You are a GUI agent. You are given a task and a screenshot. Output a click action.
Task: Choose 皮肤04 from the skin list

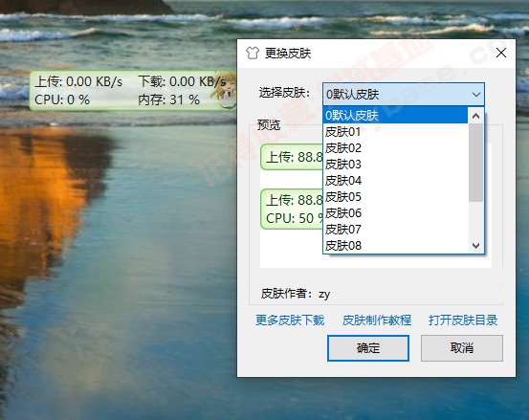click(395, 180)
